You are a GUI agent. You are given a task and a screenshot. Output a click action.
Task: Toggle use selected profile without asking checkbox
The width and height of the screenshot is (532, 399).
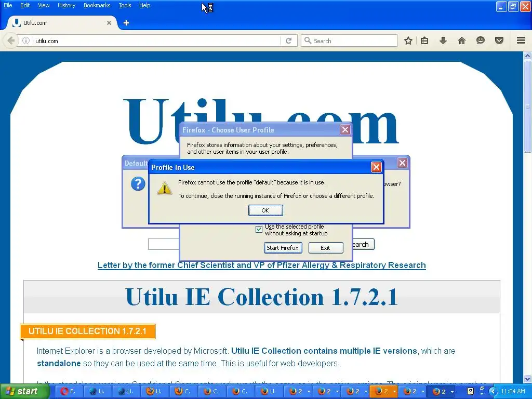coord(259,229)
